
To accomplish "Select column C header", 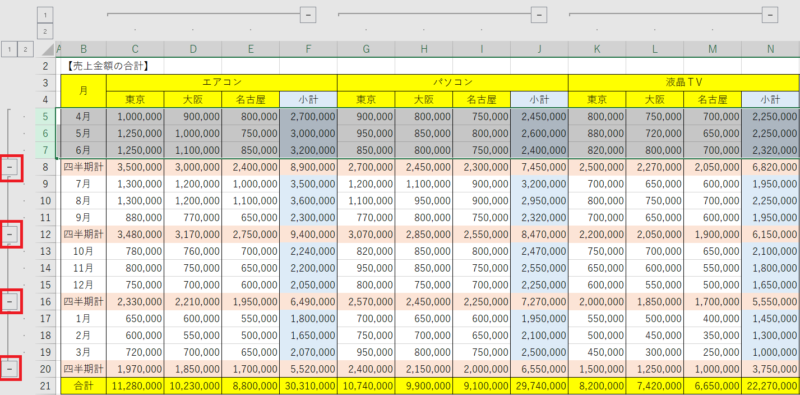I will pyautogui.click(x=135, y=49).
